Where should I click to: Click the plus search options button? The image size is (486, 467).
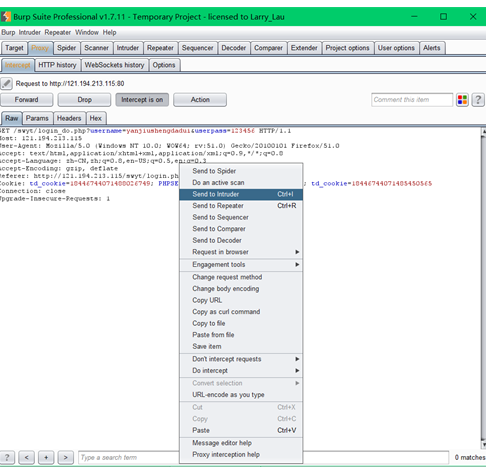pos(46,457)
